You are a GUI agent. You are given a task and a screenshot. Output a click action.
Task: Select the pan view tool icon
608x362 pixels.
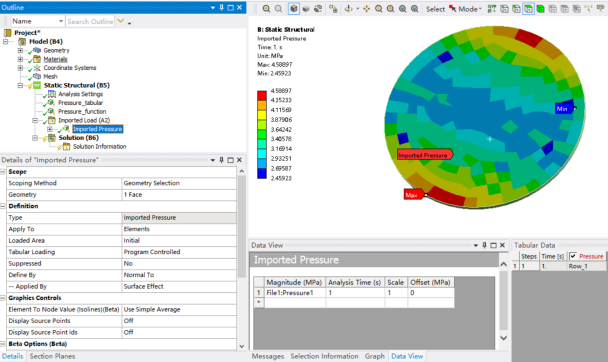coord(366,9)
